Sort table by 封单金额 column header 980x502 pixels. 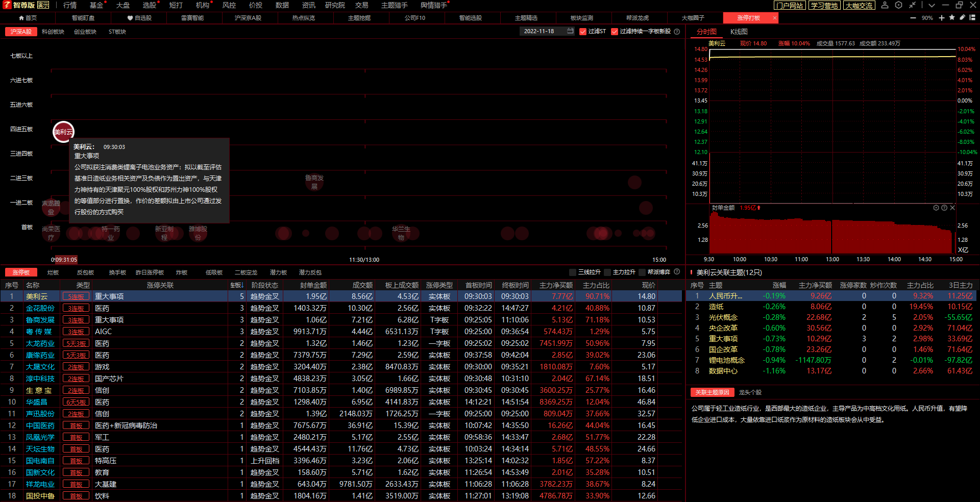tap(313, 285)
